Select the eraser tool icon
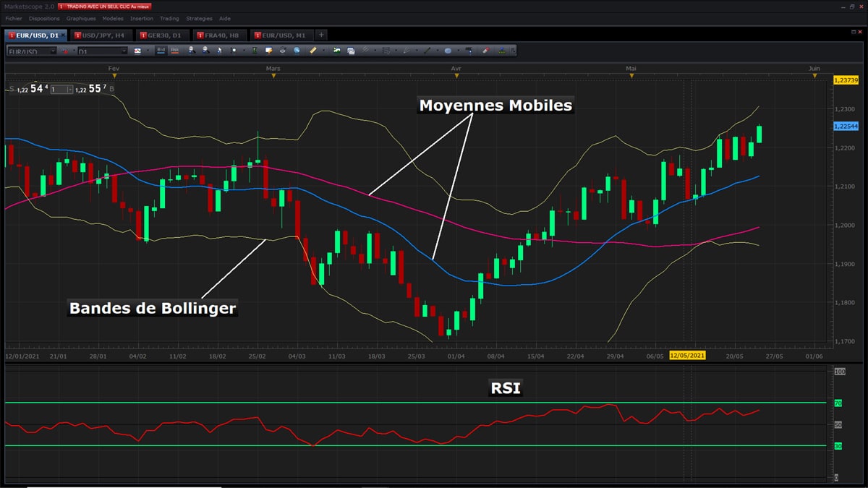This screenshot has width=868, height=488. [486, 51]
